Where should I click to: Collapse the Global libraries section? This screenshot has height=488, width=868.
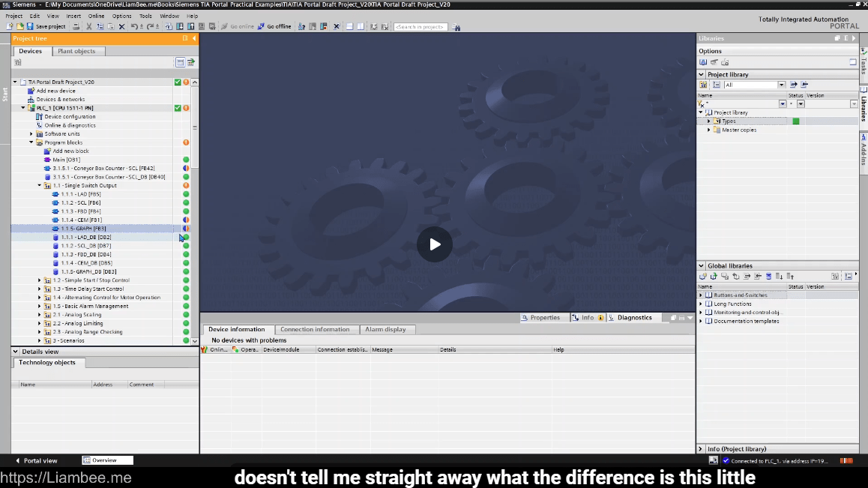click(702, 265)
